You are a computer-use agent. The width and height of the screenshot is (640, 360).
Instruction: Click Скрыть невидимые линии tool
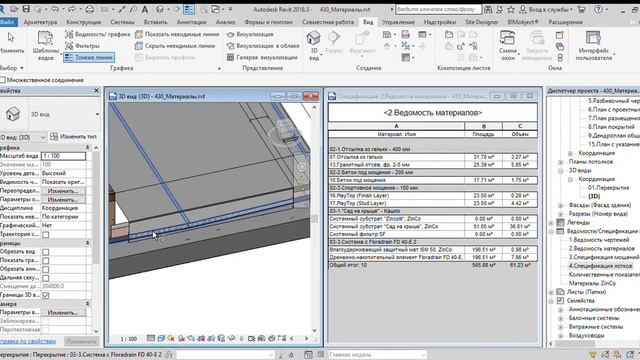click(x=175, y=46)
